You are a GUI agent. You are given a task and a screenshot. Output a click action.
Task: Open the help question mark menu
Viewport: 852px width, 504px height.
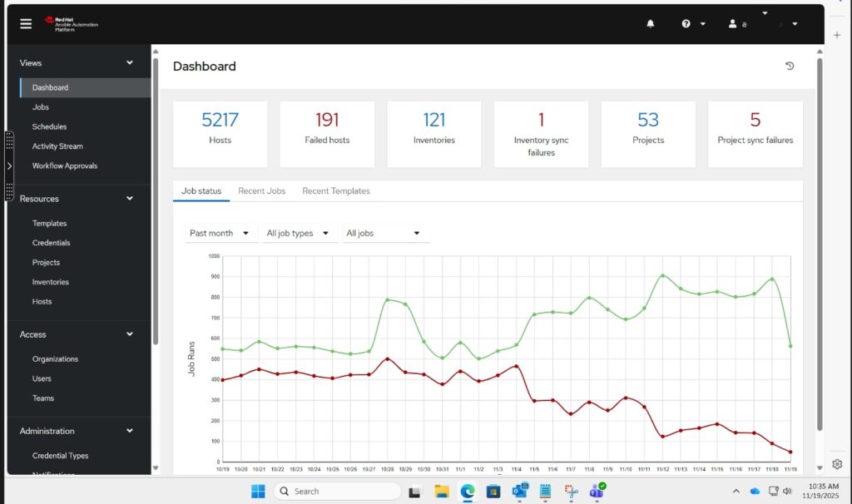click(x=687, y=23)
